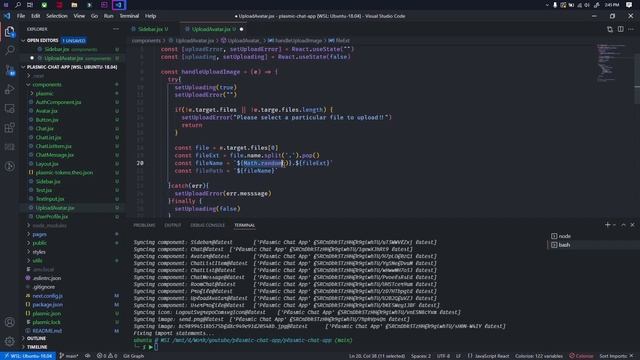The image size is (640, 360).
Task: Open the Source Control view in the activity bar
Action: (9, 70)
